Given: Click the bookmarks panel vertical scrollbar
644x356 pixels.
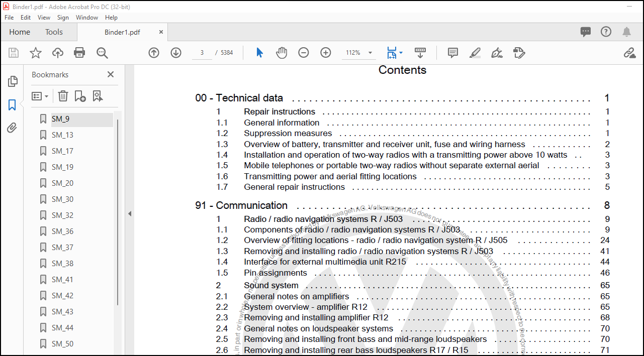Looking at the screenshot, I should (118, 212).
